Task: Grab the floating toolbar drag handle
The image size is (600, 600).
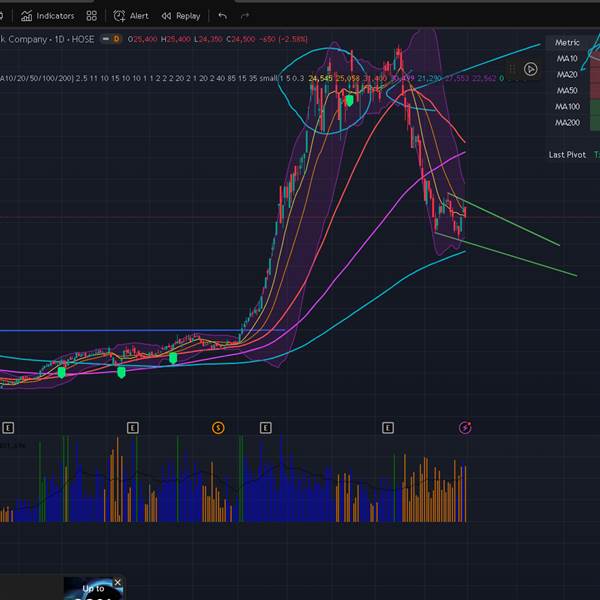Action: click(512, 69)
